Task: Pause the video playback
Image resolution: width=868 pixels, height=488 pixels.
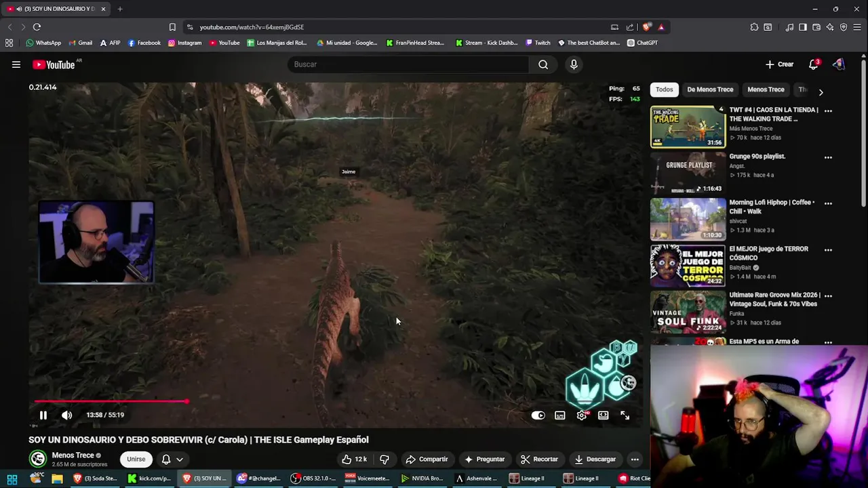Action: point(43,415)
